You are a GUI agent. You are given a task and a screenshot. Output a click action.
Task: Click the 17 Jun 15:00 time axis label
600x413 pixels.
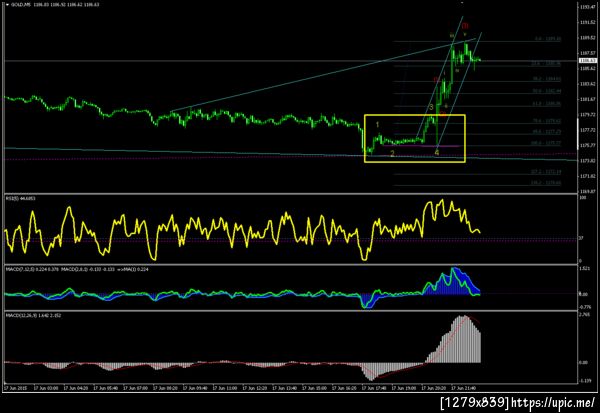click(315, 388)
